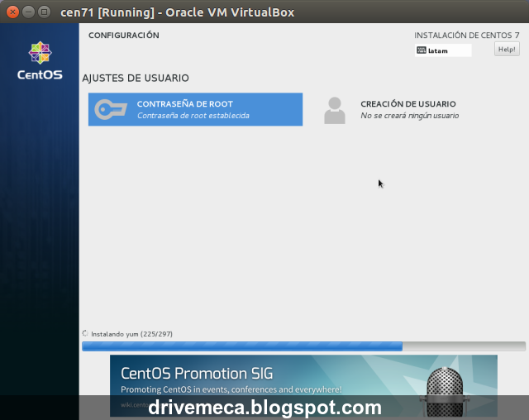Click 'Contraseña de root establecida' status text

click(x=193, y=116)
